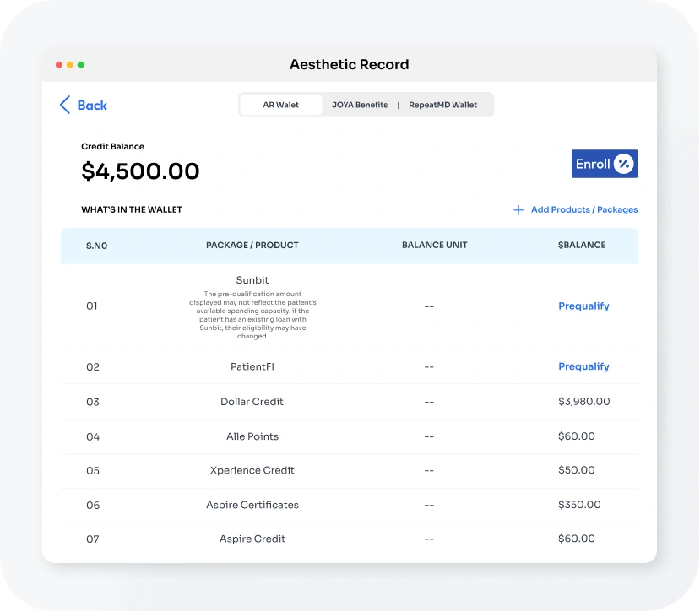
Task: Select the Dollar Credit row
Action: 252,402
